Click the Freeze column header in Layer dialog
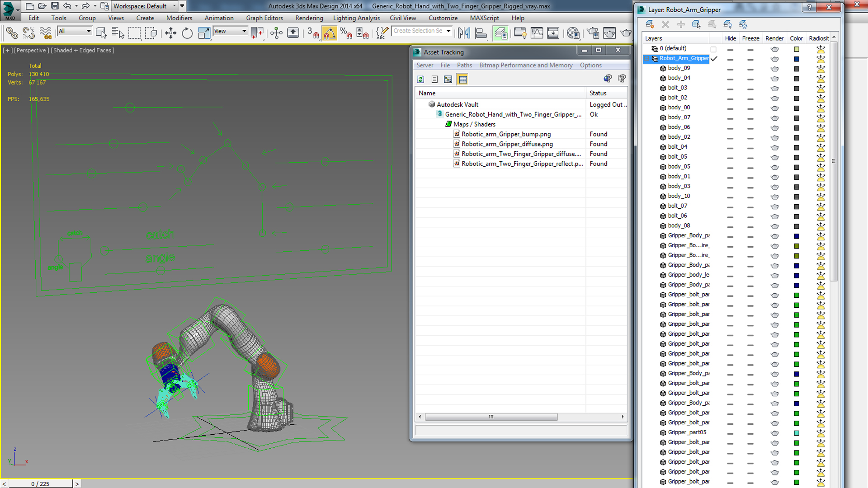Viewport: 868px width, 488px height. pos(750,38)
